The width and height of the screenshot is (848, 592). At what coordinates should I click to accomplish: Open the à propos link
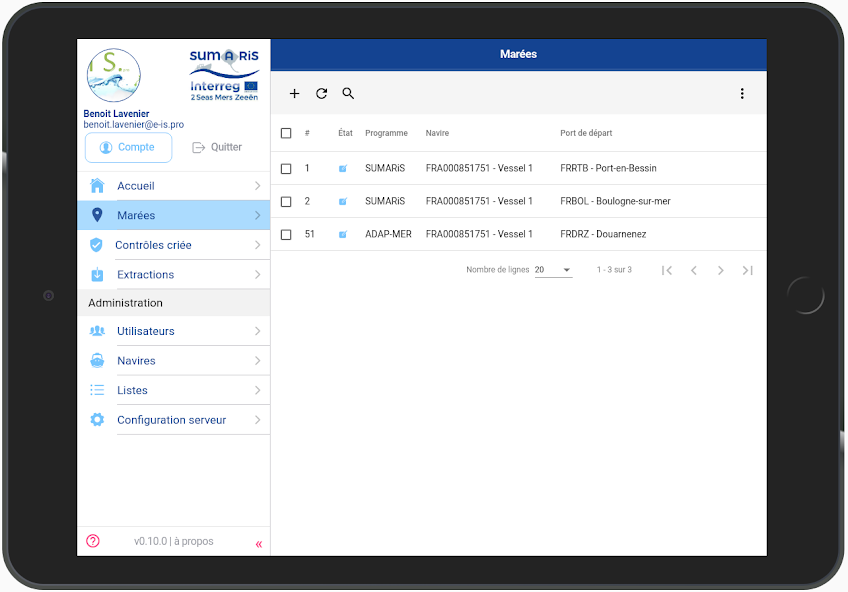[x=195, y=541]
